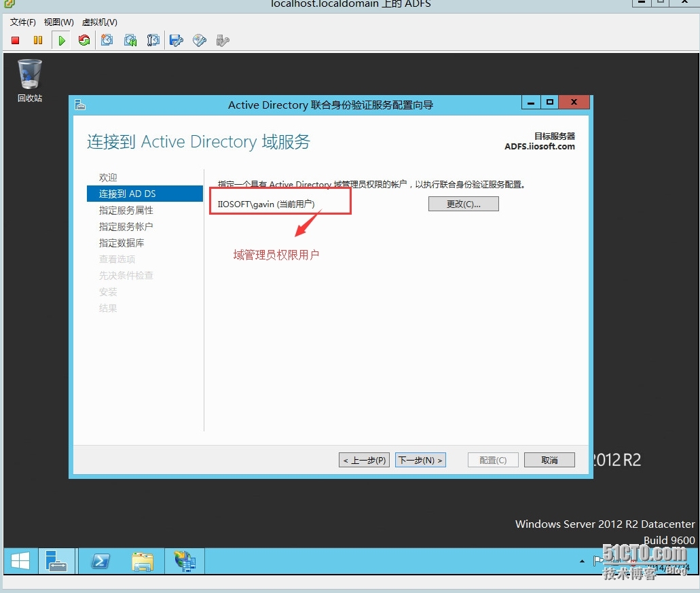Take a snapshot using the clock icon
The width and height of the screenshot is (700, 593).
tap(107, 41)
